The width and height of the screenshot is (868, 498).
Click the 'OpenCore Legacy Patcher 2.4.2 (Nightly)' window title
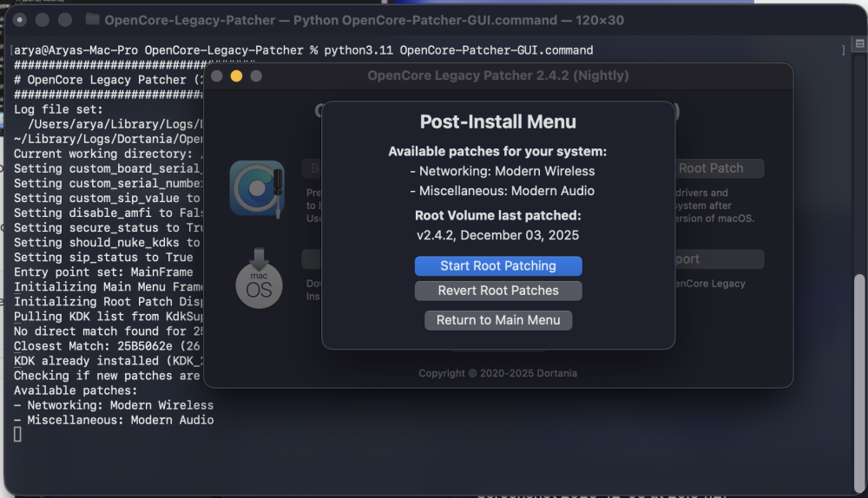(497, 75)
